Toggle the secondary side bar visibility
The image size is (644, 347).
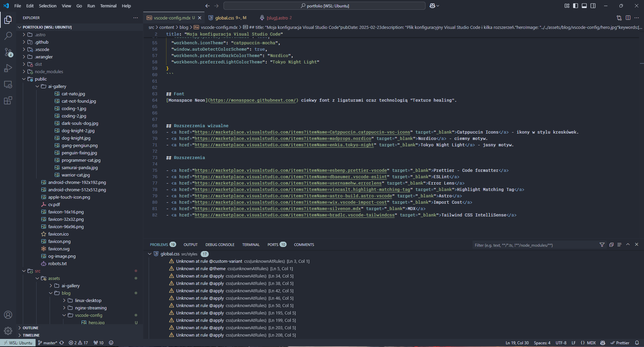coord(593,6)
